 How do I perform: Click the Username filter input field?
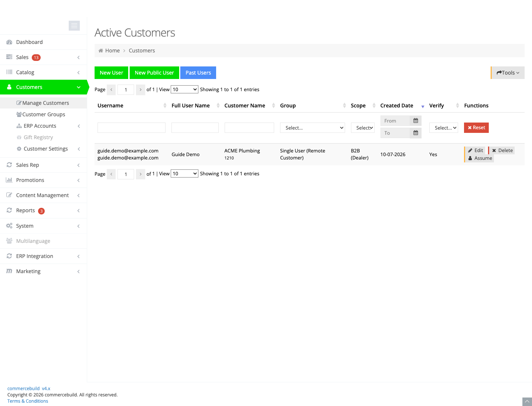point(132,128)
